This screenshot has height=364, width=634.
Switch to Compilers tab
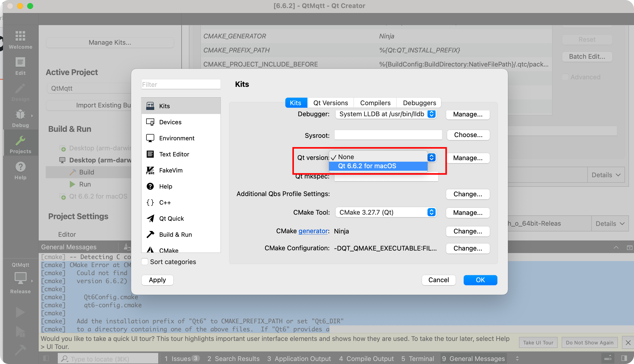[x=375, y=102]
